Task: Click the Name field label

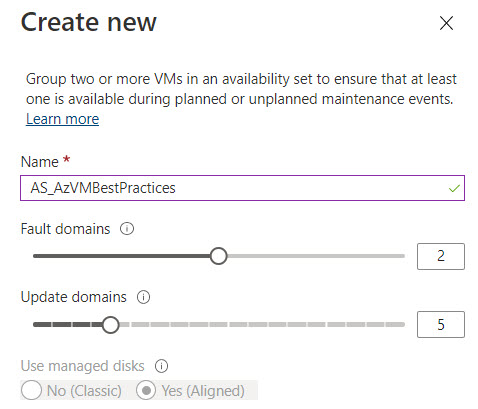Action: tap(40, 162)
